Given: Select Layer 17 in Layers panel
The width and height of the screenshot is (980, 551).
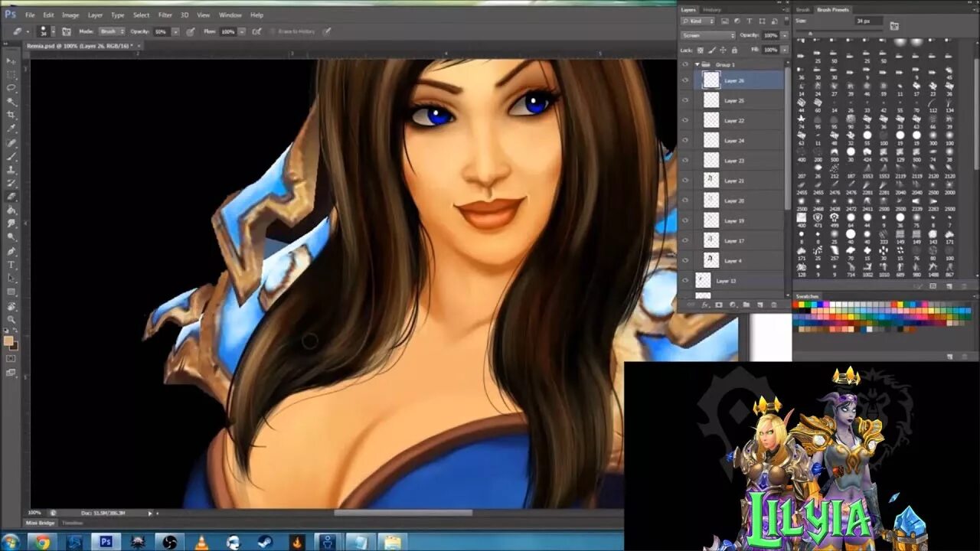Looking at the screenshot, I should 740,240.
